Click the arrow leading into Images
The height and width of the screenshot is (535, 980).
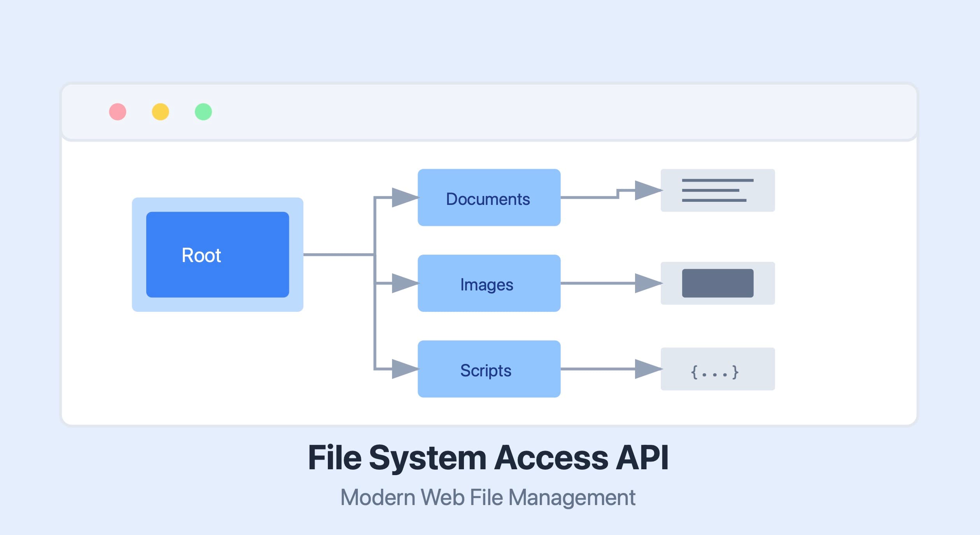[401, 284]
